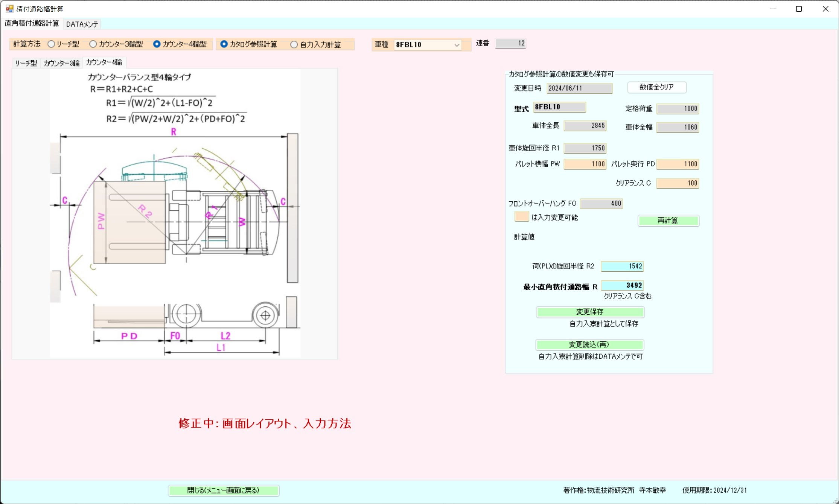Screen dimensions: 839x504
Task: Click the forklift diagram image
Action: (175, 213)
